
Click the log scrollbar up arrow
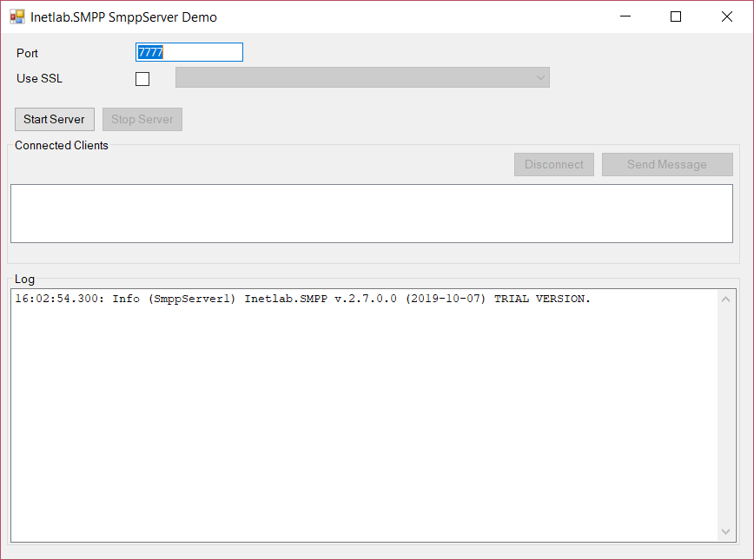726,300
